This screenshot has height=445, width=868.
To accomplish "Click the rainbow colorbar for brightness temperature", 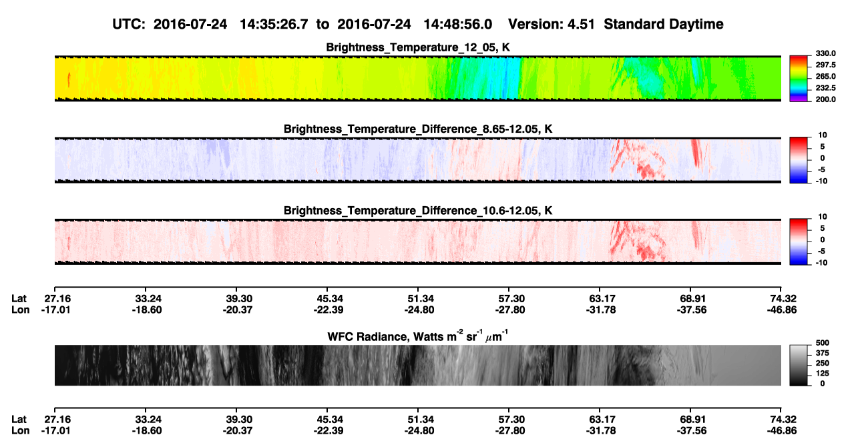I will click(799, 78).
